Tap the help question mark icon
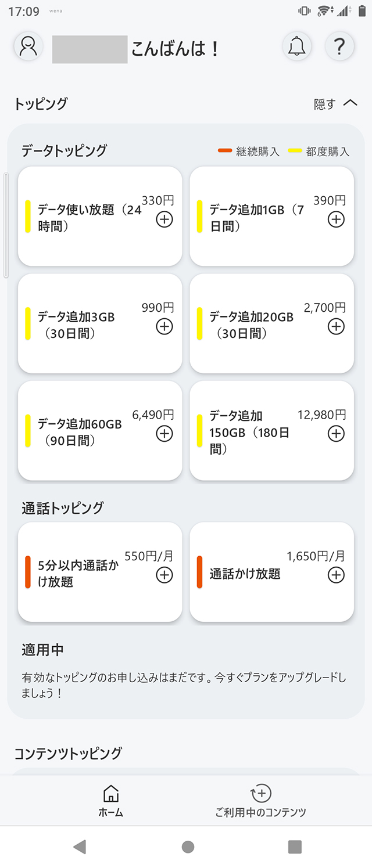The image size is (372, 868). tap(339, 46)
